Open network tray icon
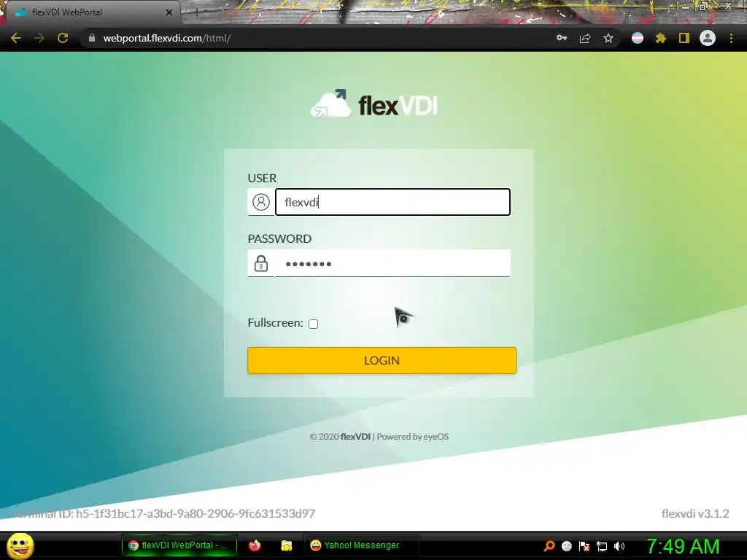 602,546
